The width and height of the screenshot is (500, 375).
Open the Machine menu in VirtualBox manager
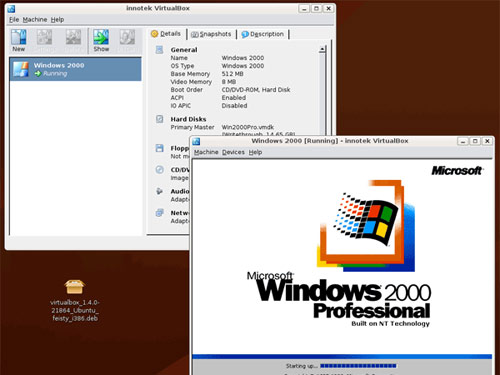coord(35,20)
